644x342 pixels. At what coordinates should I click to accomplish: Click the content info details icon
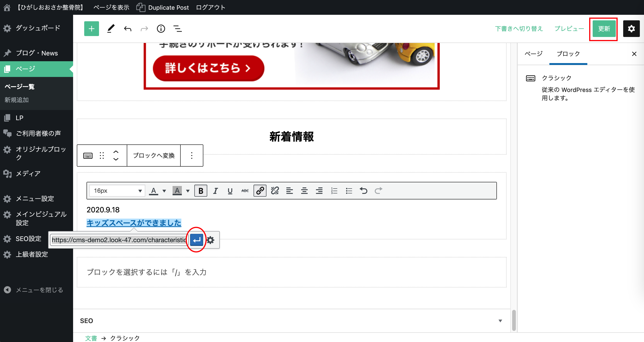(161, 29)
